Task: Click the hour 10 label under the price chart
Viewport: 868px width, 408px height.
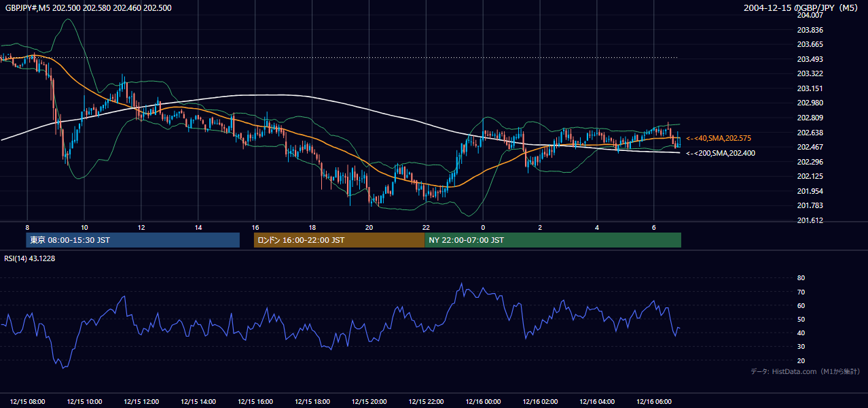Action: pyautogui.click(x=84, y=227)
